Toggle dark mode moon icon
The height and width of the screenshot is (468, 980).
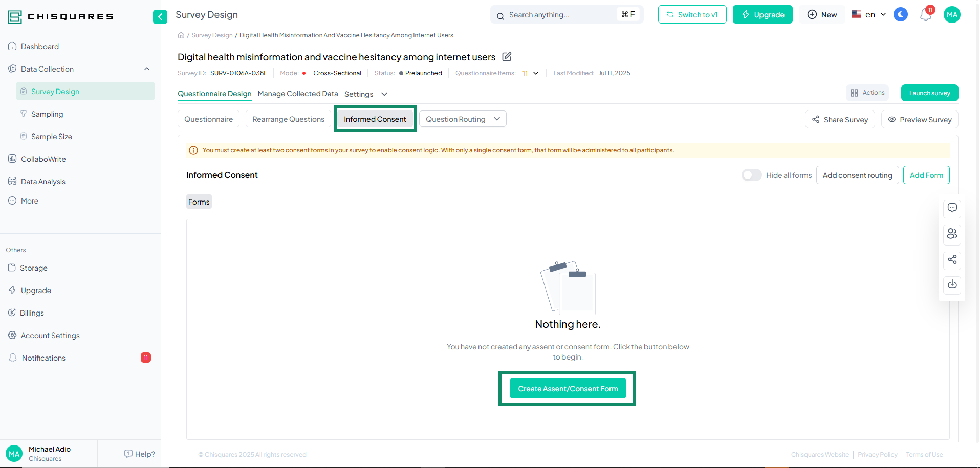click(x=900, y=15)
